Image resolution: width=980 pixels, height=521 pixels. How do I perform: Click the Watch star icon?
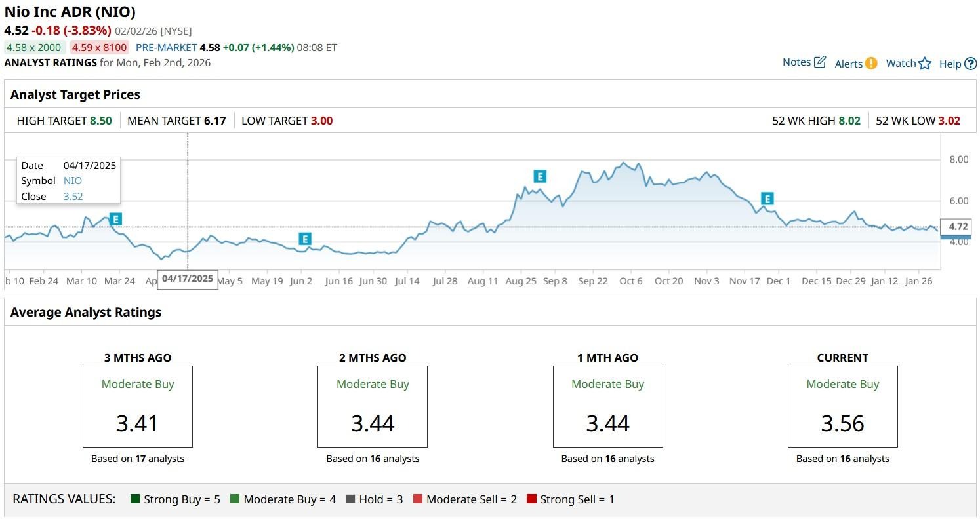pyautogui.click(x=925, y=64)
